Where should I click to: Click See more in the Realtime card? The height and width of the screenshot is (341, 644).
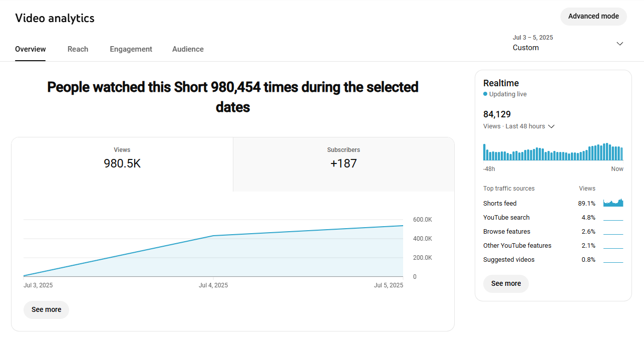(506, 283)
